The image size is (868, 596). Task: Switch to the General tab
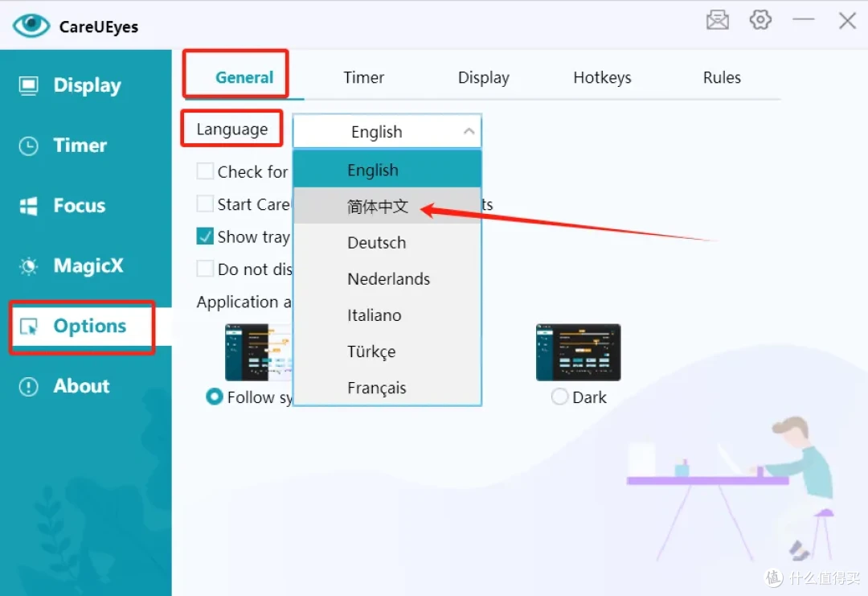(244, 77)
